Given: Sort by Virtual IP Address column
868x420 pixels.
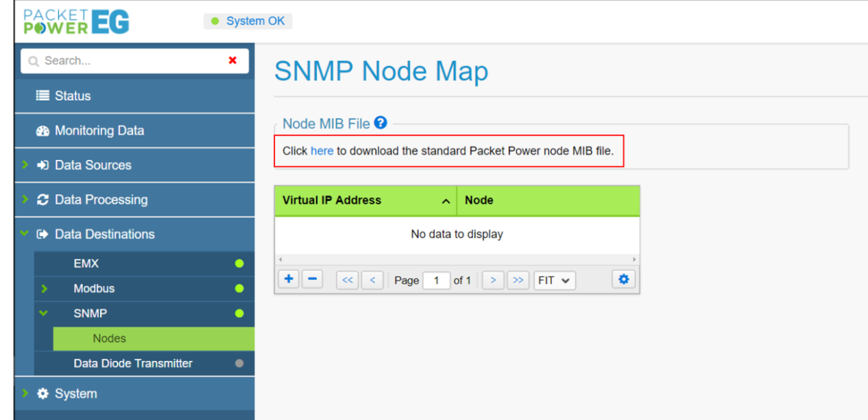Looking at the screenshot, I should pos(365,200).
